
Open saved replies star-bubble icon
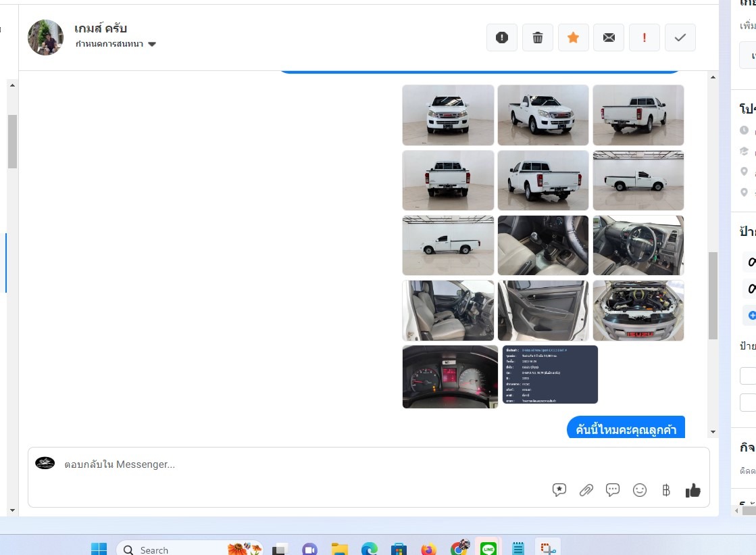tap(559, 490)
